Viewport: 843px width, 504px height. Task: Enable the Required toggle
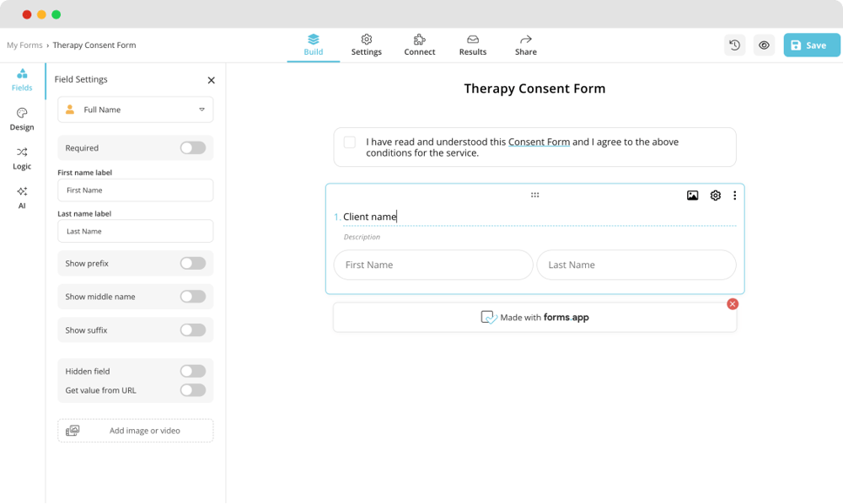pos(192,148)
